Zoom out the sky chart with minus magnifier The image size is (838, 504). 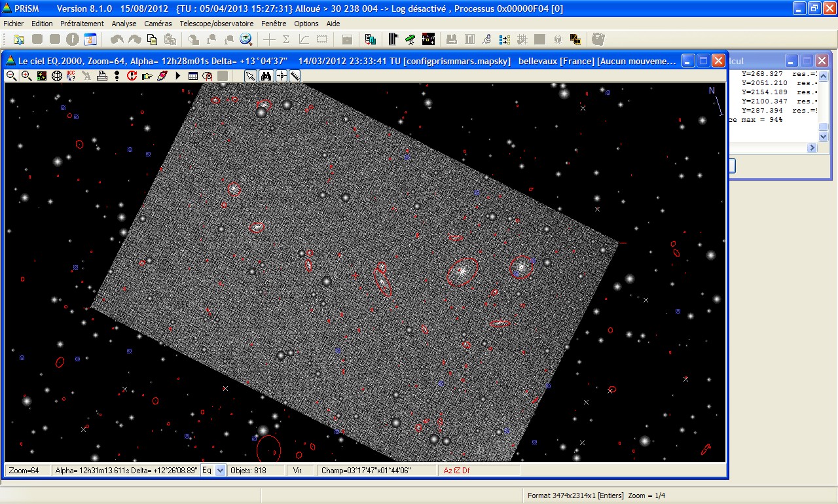pos(12,76)
